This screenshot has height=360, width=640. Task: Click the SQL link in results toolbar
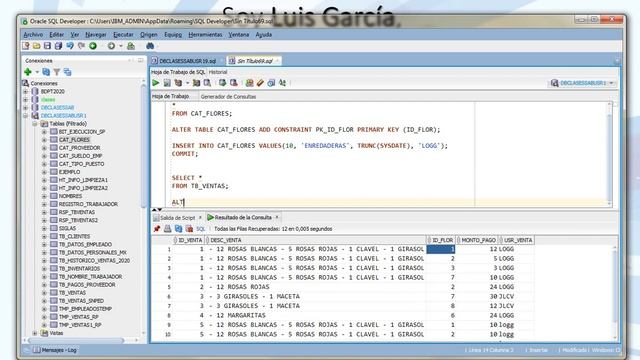click(201, 229)
